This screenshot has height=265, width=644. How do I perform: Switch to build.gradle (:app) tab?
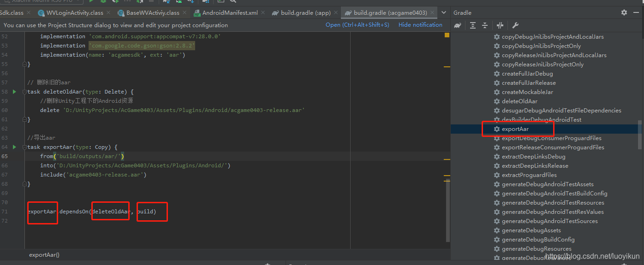click(x=304, y=12)
